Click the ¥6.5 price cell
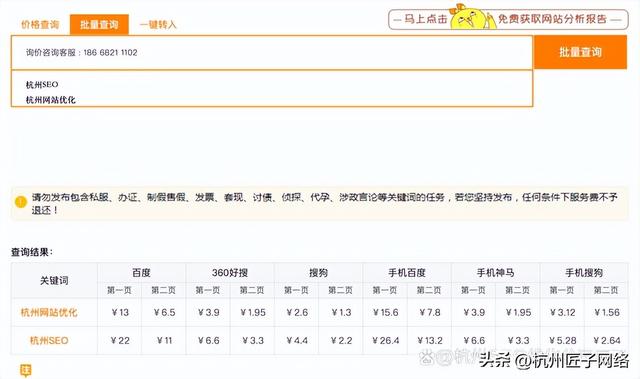This screenshot has height=379, width=640. (164, 313)
